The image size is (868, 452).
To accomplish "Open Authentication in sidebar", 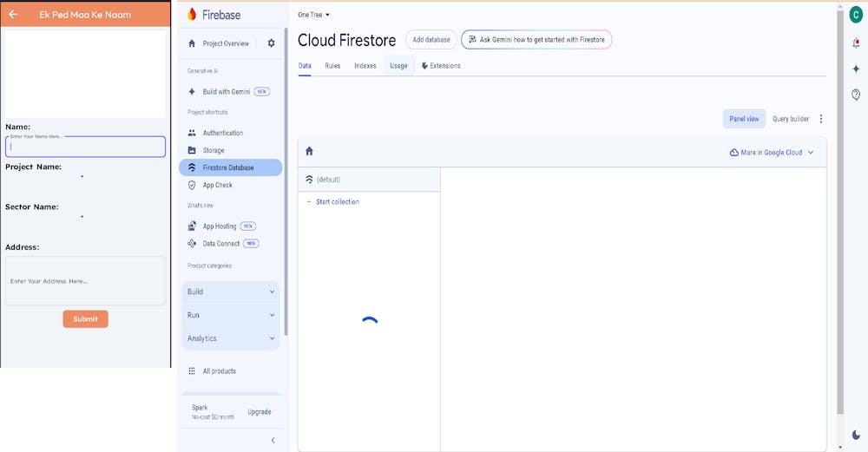I will [222, 133].
